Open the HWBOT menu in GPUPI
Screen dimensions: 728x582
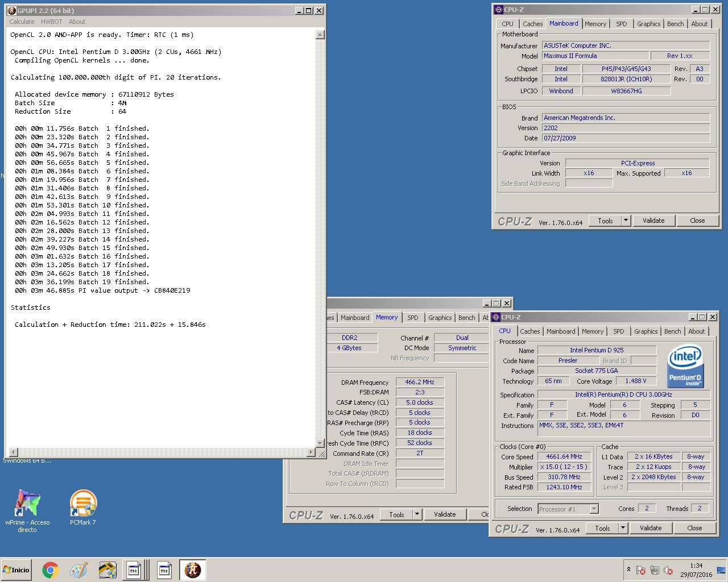click(51, 22)
